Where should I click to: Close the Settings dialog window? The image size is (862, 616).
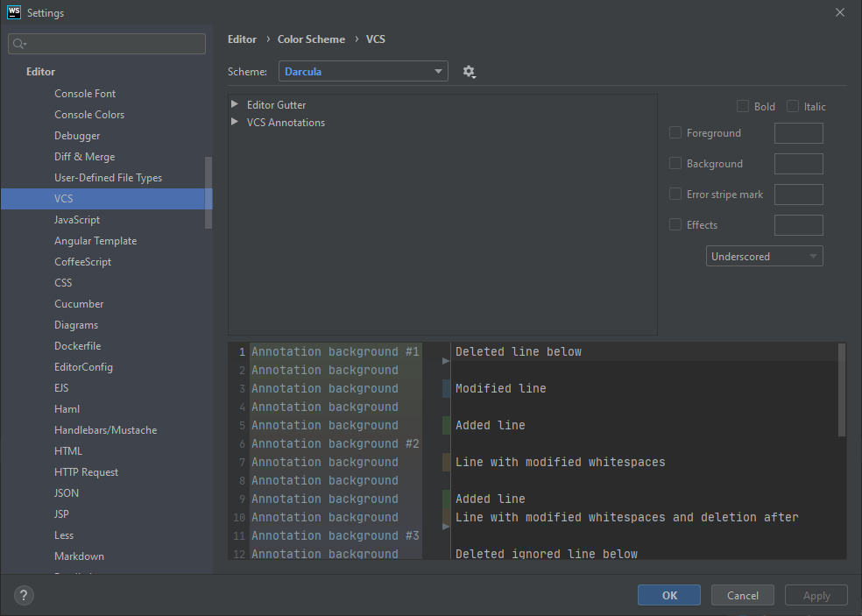(839, 12)
